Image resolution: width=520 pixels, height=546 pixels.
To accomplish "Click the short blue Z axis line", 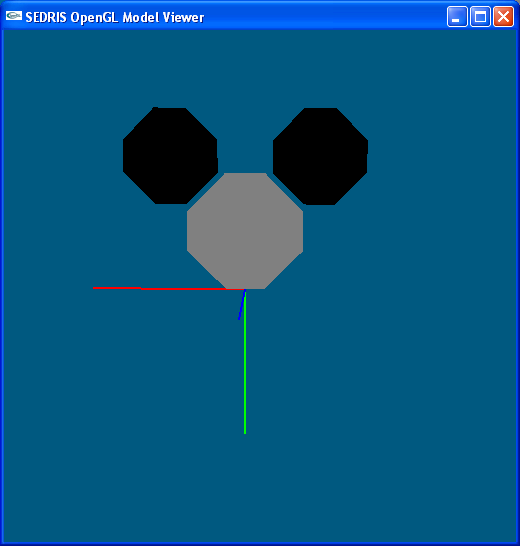I will (241, 305).
